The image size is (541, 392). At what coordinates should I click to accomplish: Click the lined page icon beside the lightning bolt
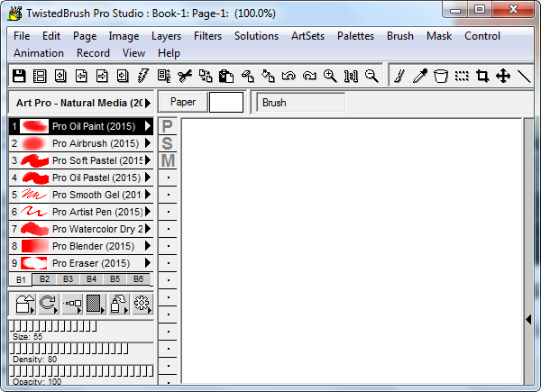[164, 76]
